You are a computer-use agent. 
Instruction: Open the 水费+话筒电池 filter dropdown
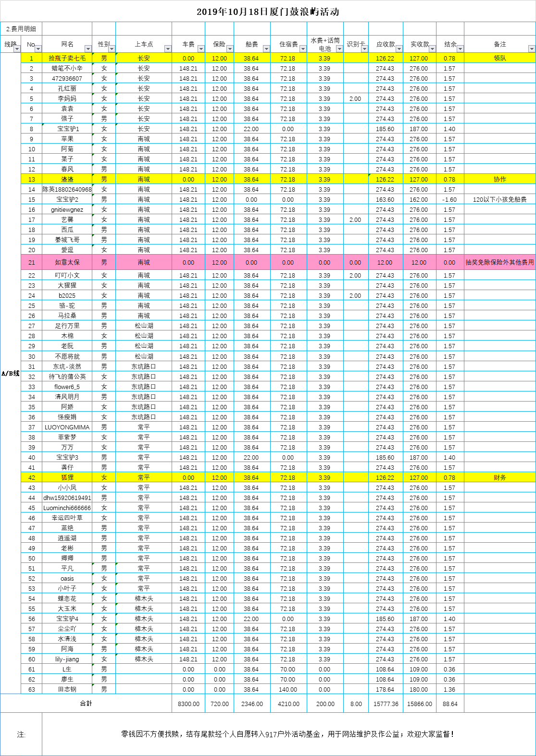coord(339,49)
